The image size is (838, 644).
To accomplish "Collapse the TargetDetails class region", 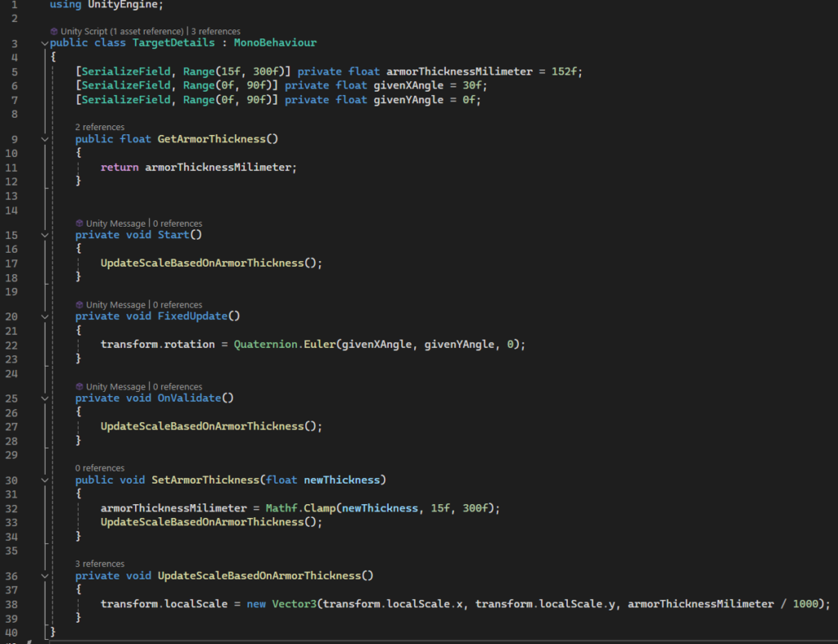I will pyautogui.click(x=45, y=43).
